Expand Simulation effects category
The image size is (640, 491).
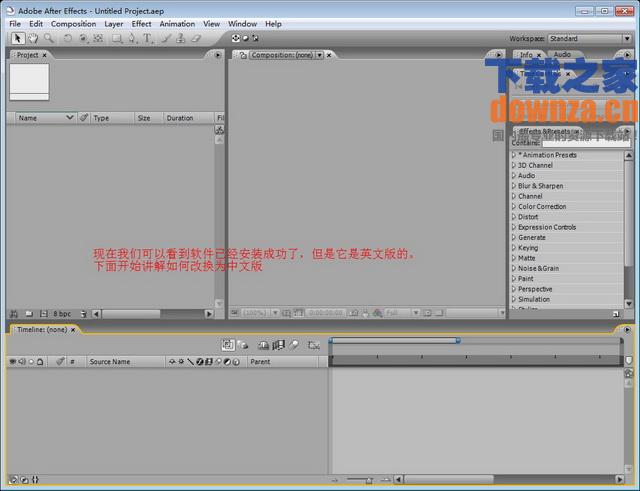click(x=514, y=299)
